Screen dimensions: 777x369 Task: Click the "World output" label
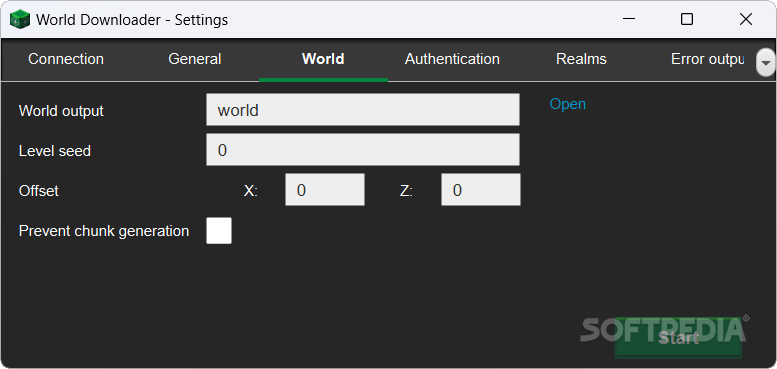click(61, 111)
